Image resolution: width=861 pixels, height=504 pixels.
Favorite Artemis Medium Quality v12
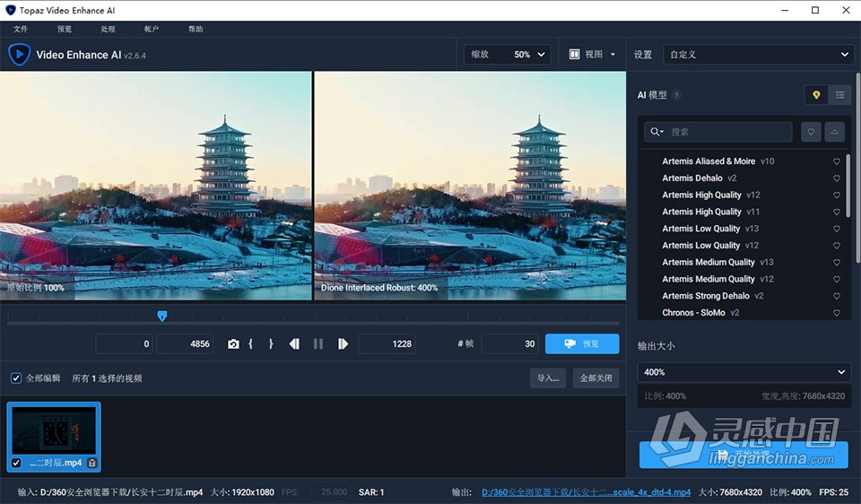click(836, 280)
